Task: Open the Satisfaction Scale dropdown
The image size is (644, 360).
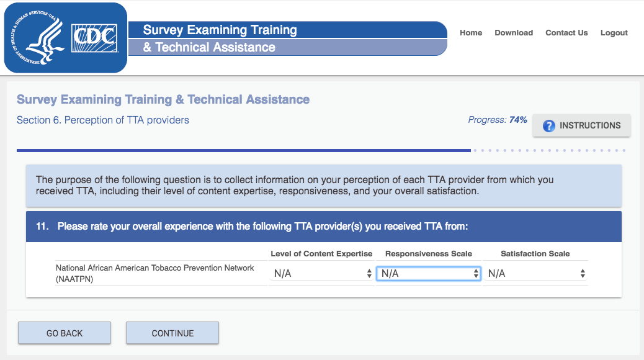Action: click(x=536, y=274)
